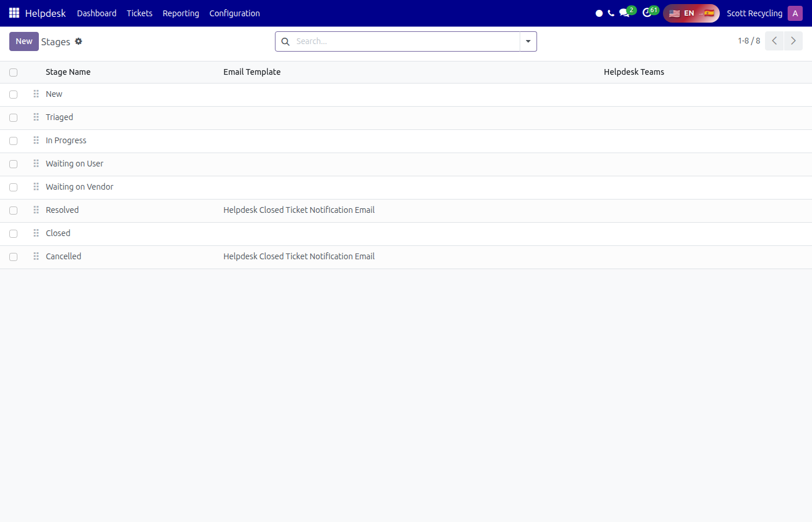Image resolution: width=812 pixels, height=522 pixels.
Task: Click the 1-8 / 8 pager counter
Action: pos(749,41)
